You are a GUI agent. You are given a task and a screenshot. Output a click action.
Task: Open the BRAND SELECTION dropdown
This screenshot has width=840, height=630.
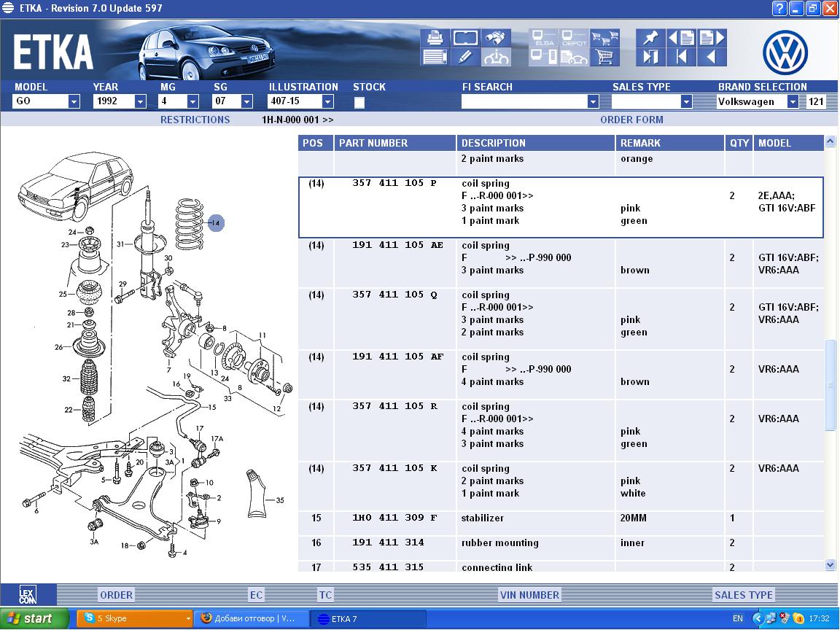click(x=793, y=102)
